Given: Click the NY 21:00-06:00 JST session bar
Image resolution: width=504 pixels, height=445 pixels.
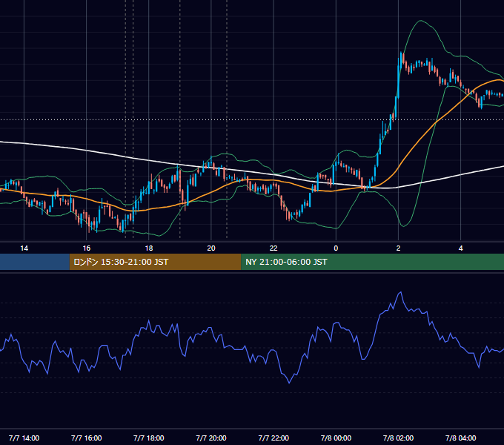Looking at the screenshot, I should (373, 262).
